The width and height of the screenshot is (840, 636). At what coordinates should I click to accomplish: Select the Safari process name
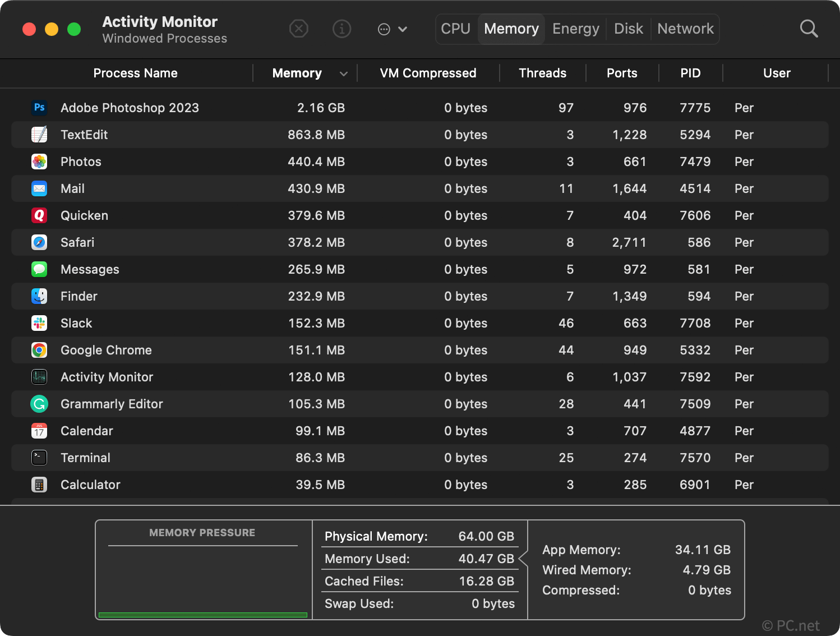coord(77,242)
